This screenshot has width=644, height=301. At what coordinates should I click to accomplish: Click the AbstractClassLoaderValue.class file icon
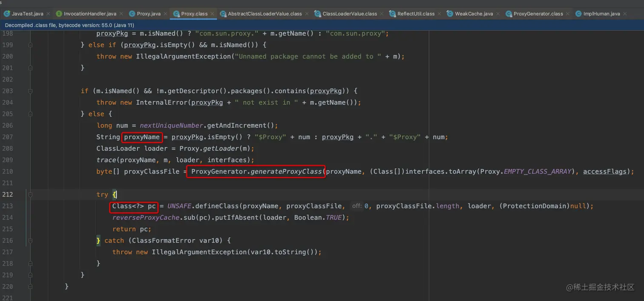pyautogui.click(x=223, y=14)
